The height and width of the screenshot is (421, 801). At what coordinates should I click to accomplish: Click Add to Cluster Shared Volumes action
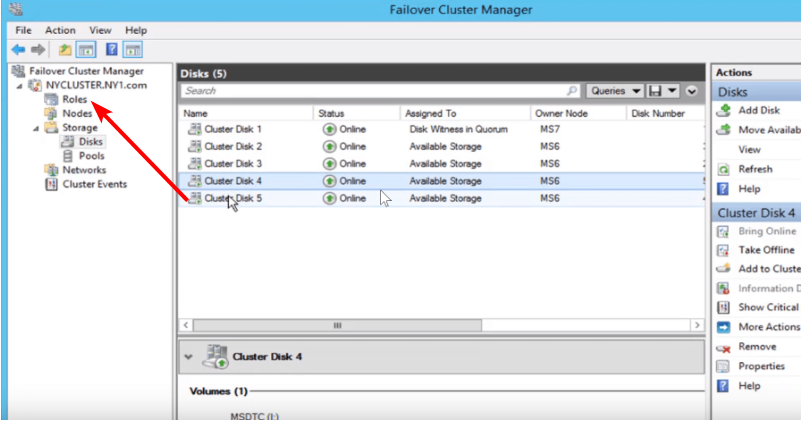[759, 269]
